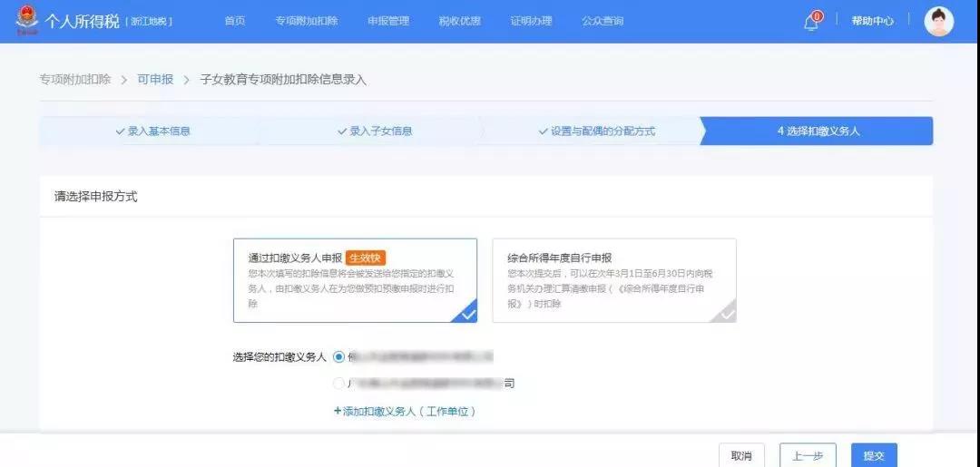
Task: Click the national tax emblem logo
Action: click(x=27, y=21)
